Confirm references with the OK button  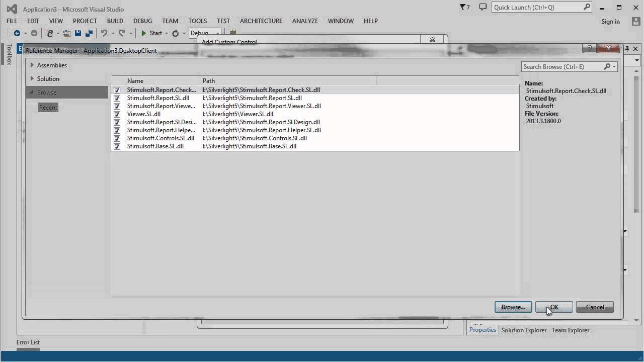[554, 307]
